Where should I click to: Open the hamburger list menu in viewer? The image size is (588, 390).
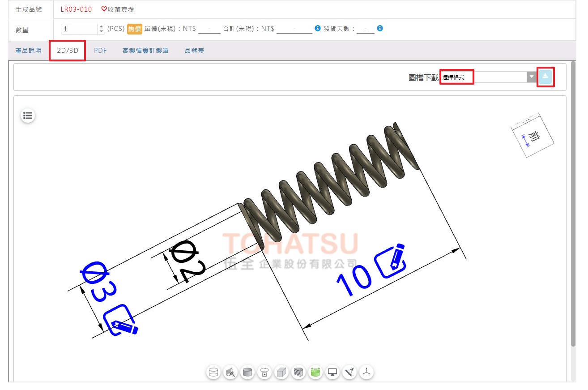coord(28,116)
